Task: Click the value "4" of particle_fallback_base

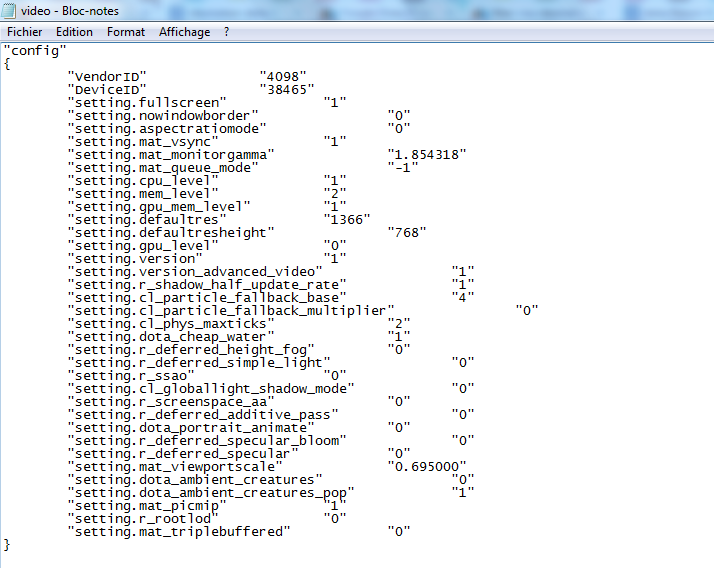Action: (x=463, y=298)
